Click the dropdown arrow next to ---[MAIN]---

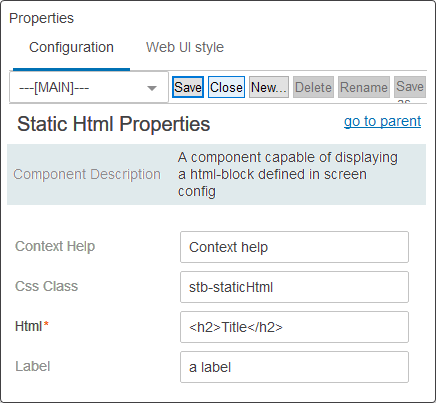point(152,88)
